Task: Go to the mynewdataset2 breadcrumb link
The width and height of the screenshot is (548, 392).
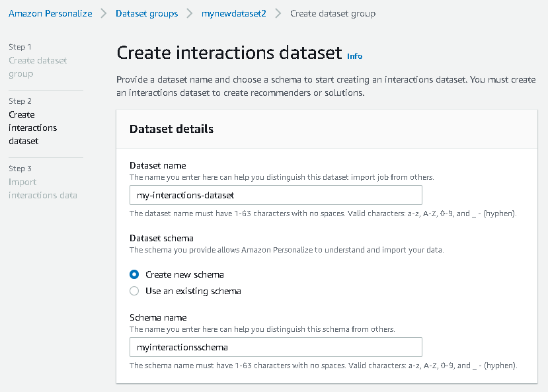Action: (x=233, y=13)
